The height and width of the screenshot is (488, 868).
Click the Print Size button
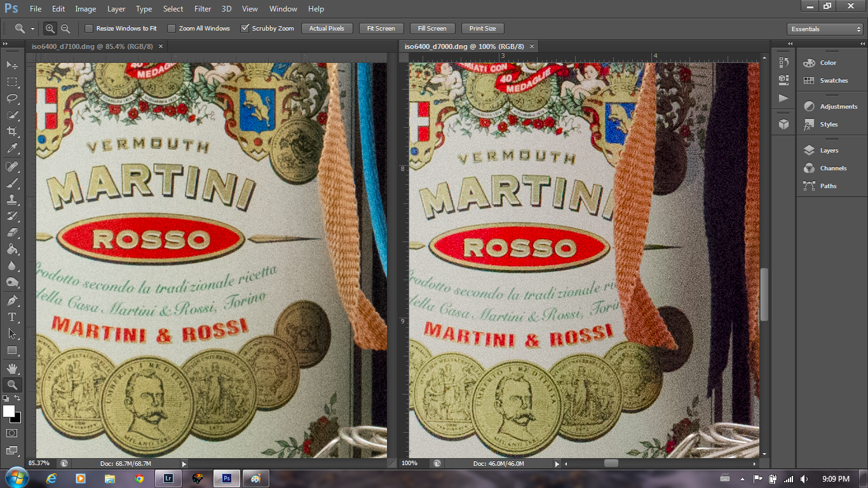[482, 29]
